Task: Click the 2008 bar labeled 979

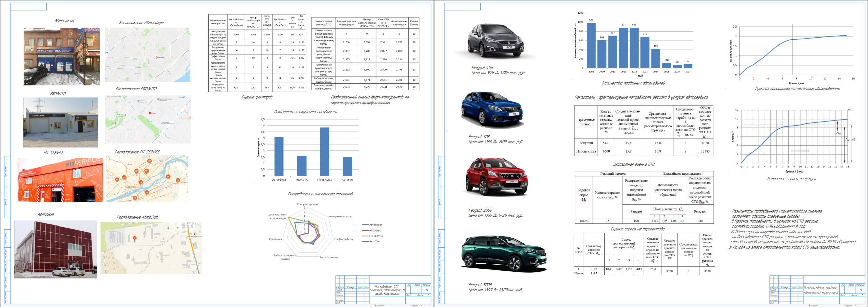Action: click(x=591, y=46)
